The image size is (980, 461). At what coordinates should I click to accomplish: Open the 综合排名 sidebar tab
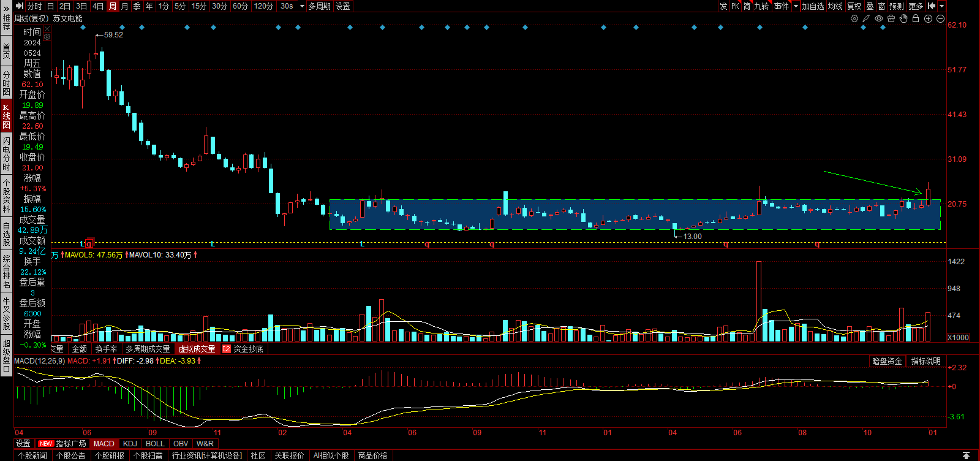pyautogui.click(x=6, y=272)
